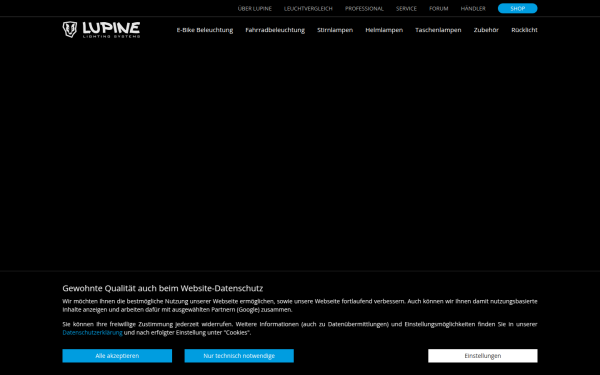600x375 pixels.
Task: Open the Datenschutzerklärung link
Action: pos(92,333)
